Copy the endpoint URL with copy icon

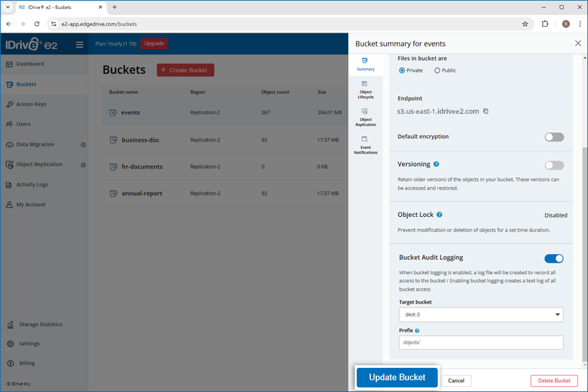point(485,111)
